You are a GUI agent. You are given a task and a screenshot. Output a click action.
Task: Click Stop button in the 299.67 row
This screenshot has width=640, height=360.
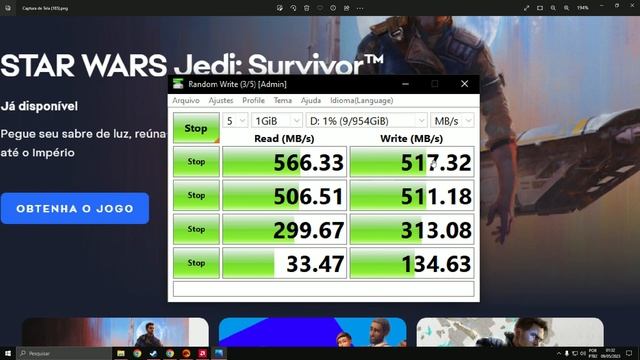tap(196, 229)
